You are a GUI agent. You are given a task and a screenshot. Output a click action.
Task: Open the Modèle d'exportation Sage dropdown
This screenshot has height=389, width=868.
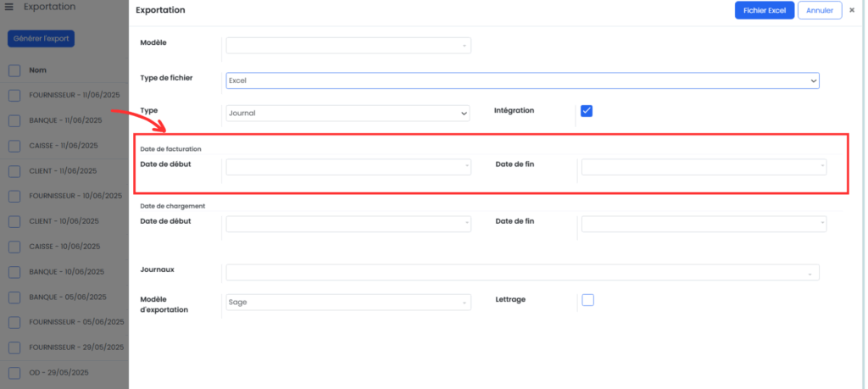click(x=348, y=302)
